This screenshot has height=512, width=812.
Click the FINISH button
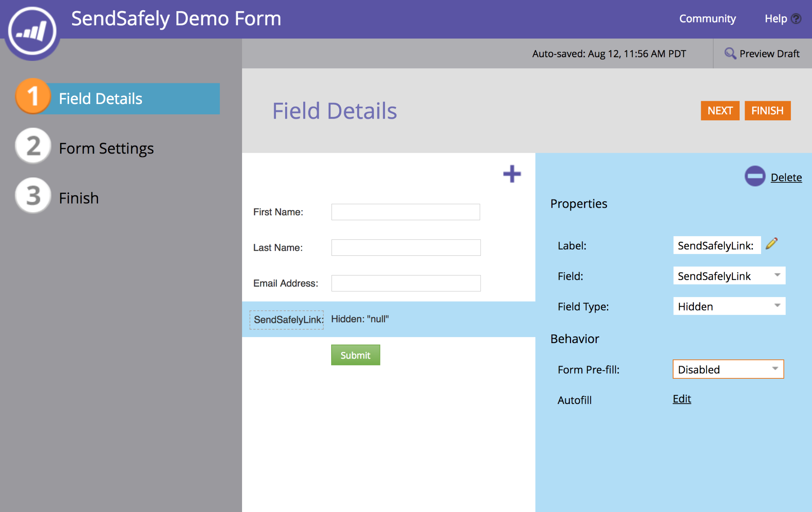[x=767, y=111]
